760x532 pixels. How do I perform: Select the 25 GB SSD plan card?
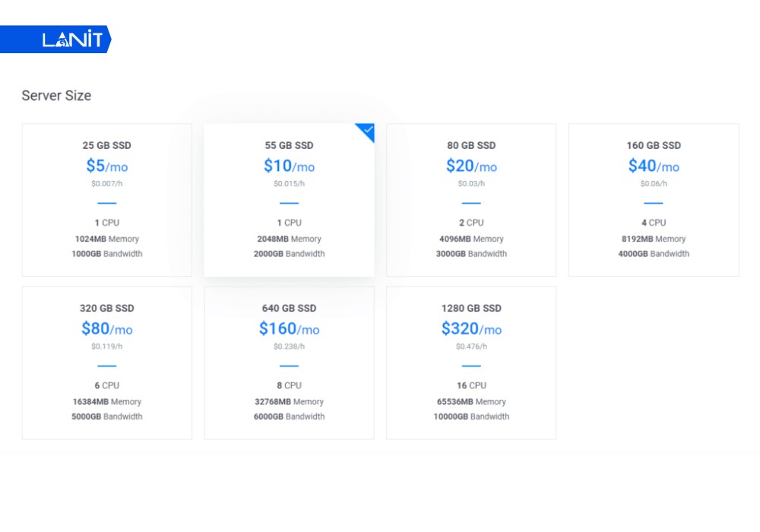pos(106,200)
